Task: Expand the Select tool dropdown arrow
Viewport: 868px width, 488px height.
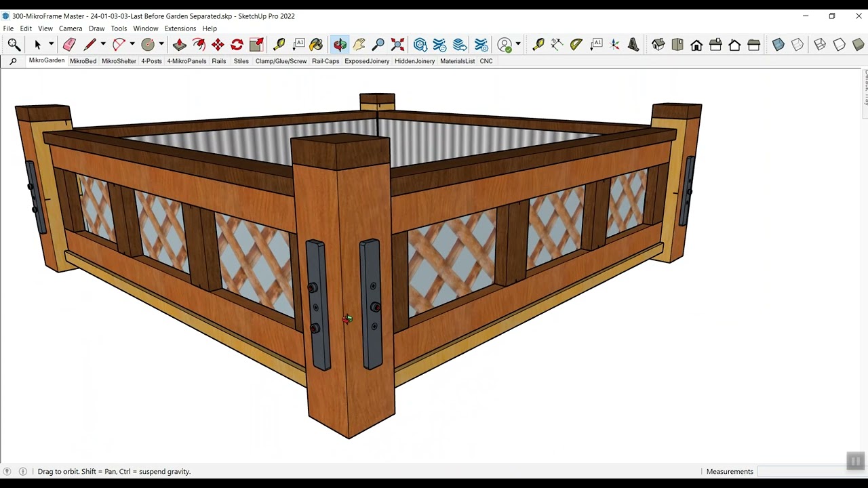Action: tap(51, 45)
